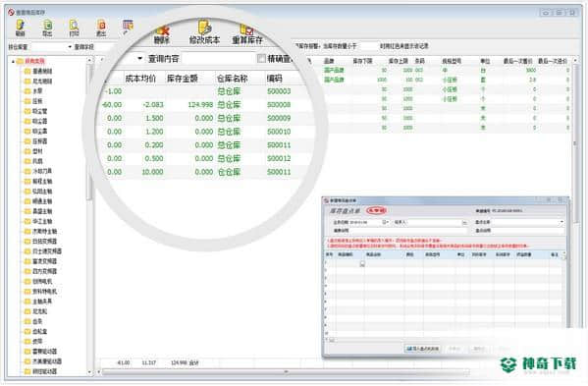588x386 pixels.
Task: Click the 库存金额 column header
Action: [183, 79]
